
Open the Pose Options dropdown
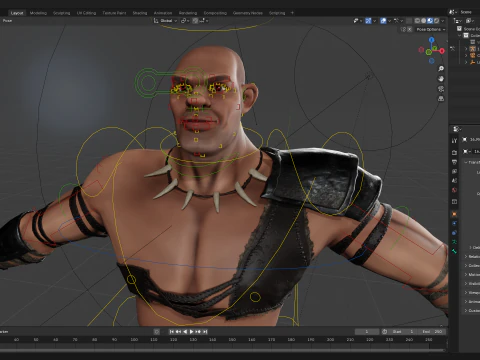click(431, 29)
